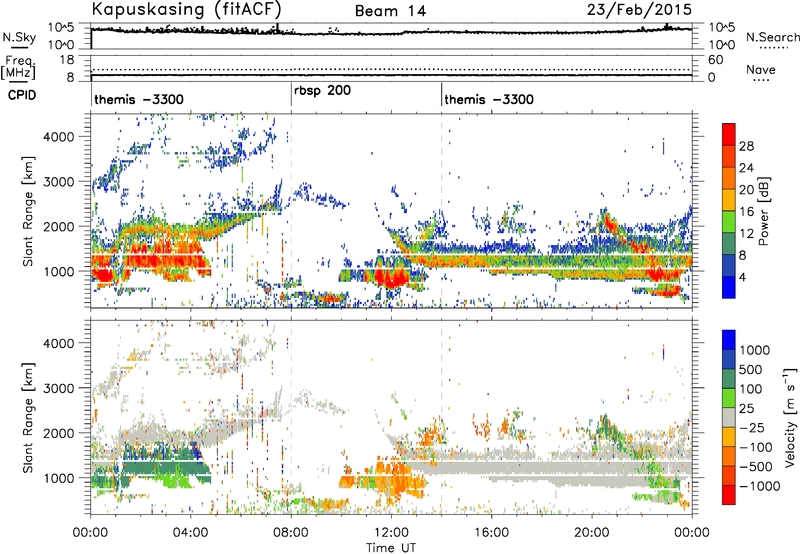
Task: Click the "4000" tick label in power panel
Action: [x=59, y=137]
